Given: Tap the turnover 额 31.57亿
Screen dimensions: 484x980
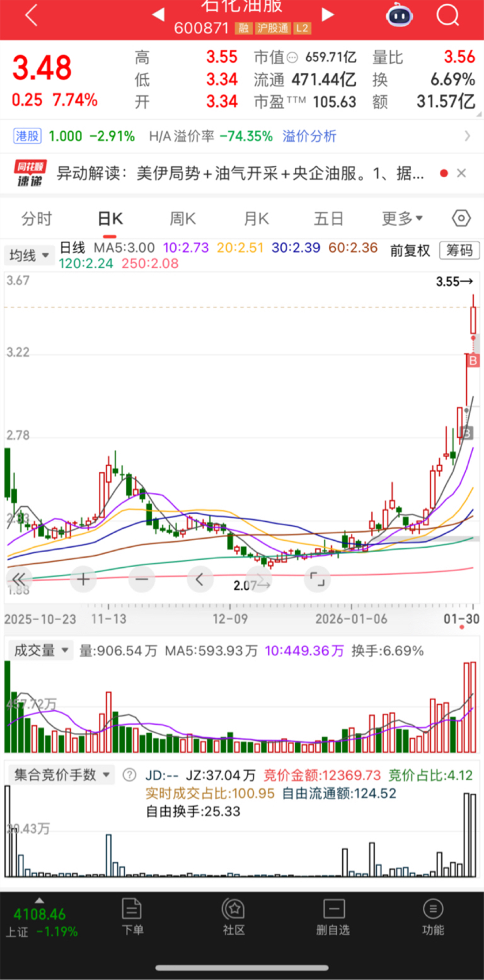Looking at the screenshot, I should point(446,101).
